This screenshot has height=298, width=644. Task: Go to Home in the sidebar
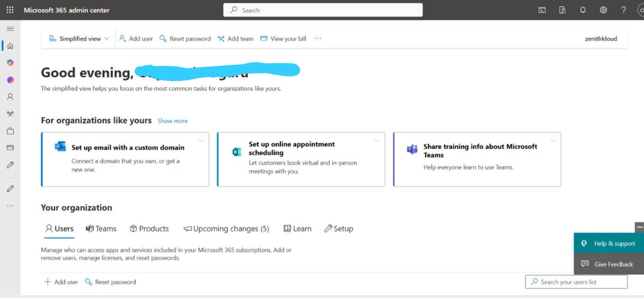pyautogui.click(x=10, y=46)
